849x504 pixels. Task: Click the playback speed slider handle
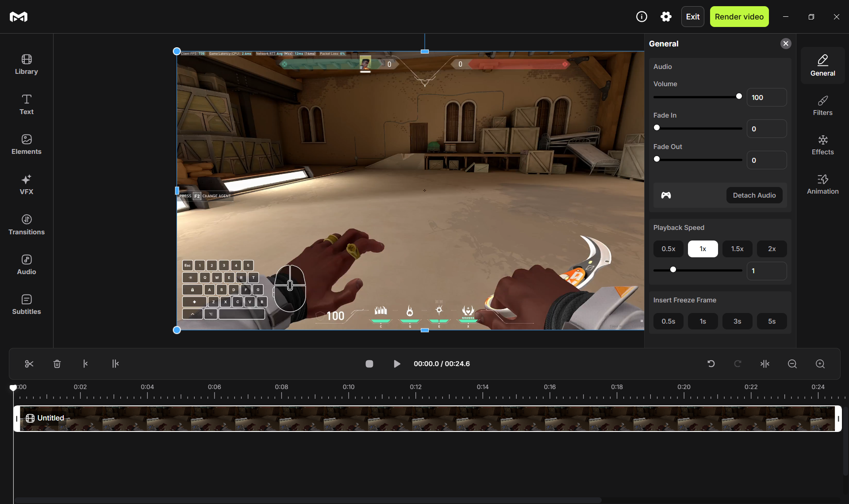(x=673, y=270)
